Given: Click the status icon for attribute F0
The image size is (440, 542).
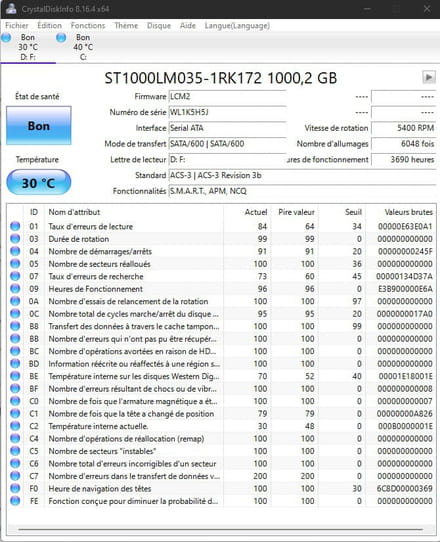Looking at the screenshot, I should pyautogui.click(x=15, y=488).
